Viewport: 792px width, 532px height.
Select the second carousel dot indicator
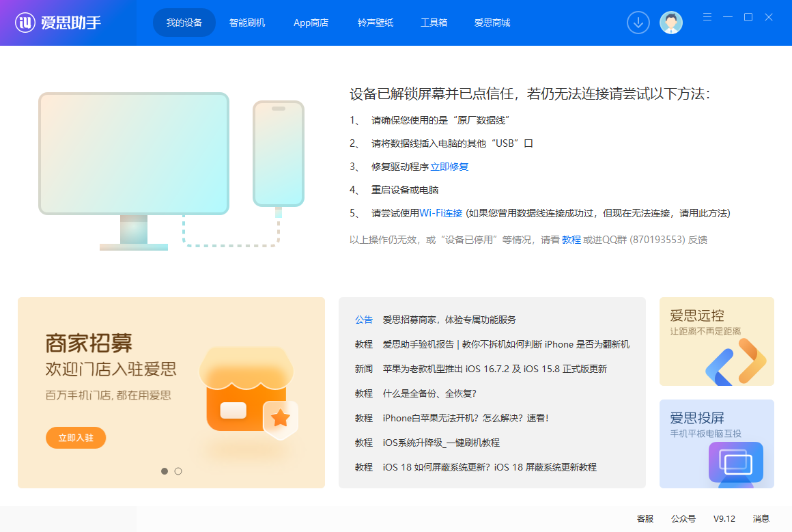point(178,471)
